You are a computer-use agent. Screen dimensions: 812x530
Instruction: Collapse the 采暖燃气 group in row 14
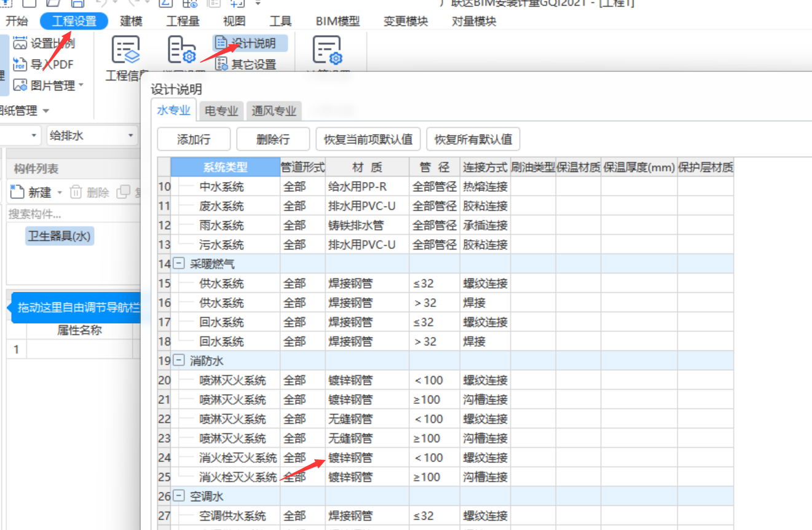tap(179, 264)
